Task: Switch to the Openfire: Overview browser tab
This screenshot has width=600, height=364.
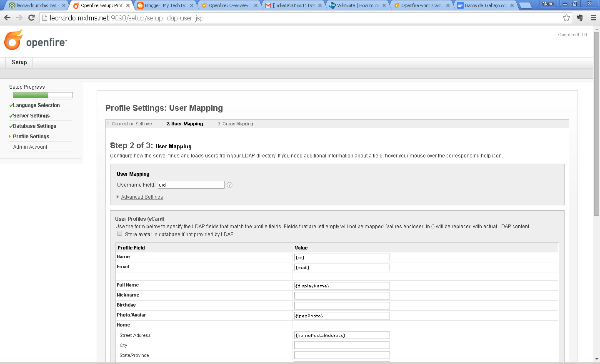Action: [228, 5]
